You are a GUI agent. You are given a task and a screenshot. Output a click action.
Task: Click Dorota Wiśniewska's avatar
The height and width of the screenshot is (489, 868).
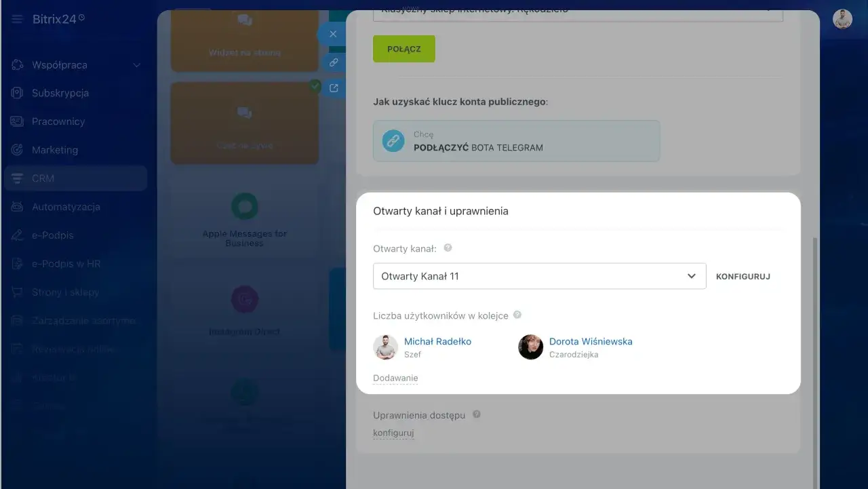(x=530, y=347)
